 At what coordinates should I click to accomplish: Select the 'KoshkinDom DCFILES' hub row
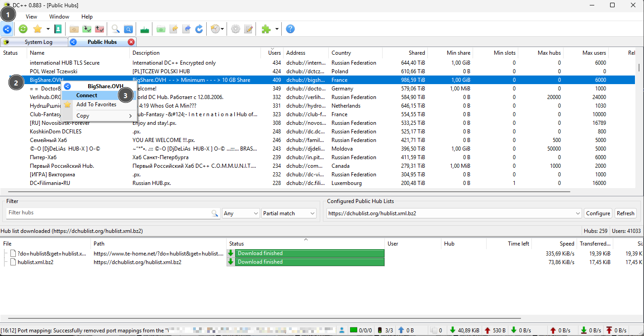(x=318, y=132)
